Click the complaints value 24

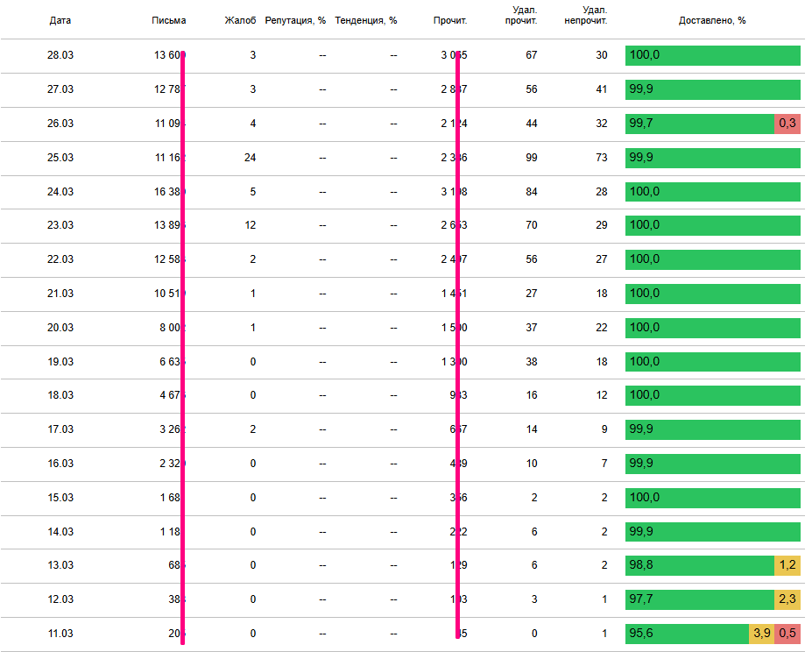click(x=251, y=158)
